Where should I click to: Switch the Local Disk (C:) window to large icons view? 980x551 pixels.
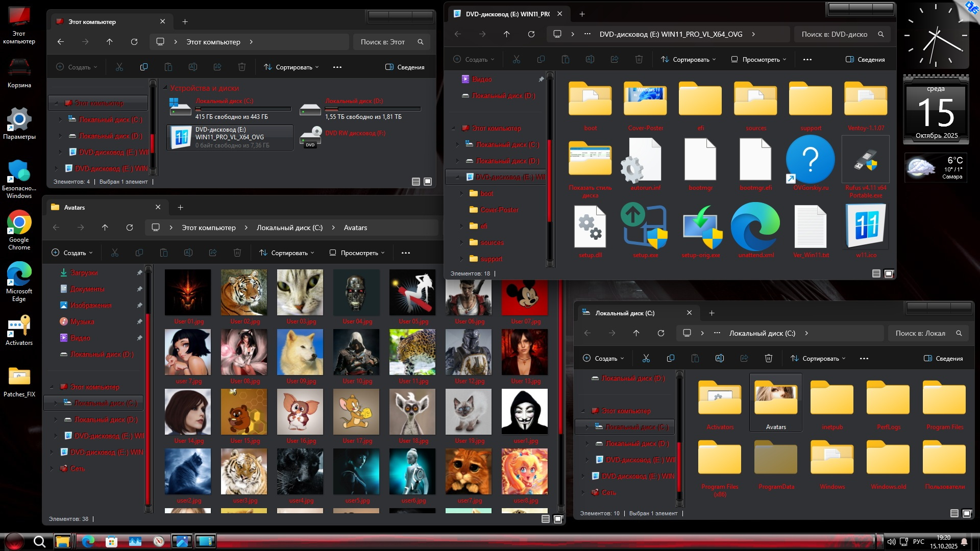tap(967, 513)
